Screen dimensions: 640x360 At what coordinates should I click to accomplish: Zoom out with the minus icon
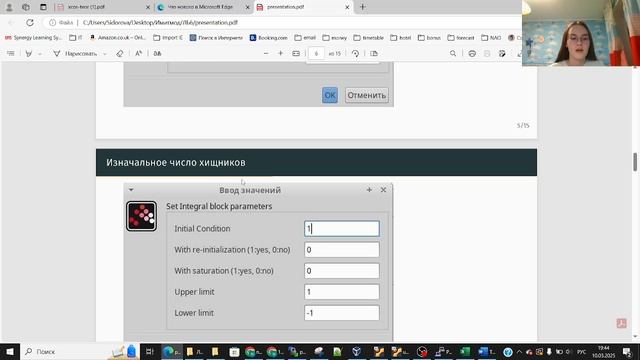click(x=266, y=53)
